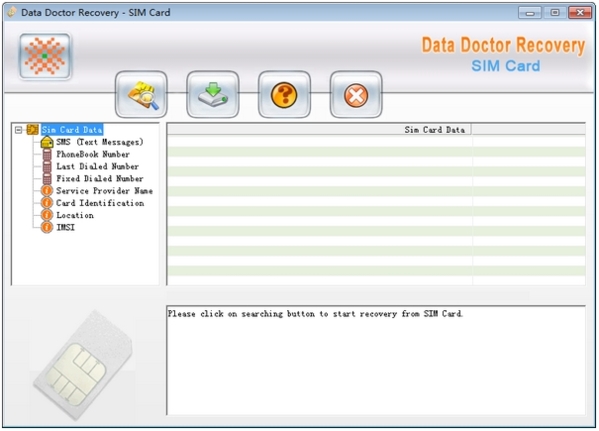Click the Data Doctor logo icon

[x=45, y=56]
